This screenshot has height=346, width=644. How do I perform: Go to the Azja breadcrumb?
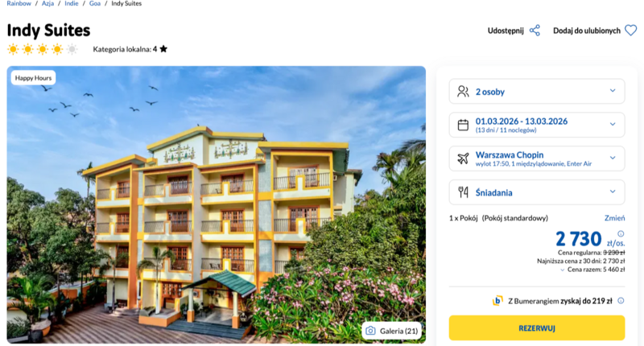pyautogui.click(x=48, y=4)
